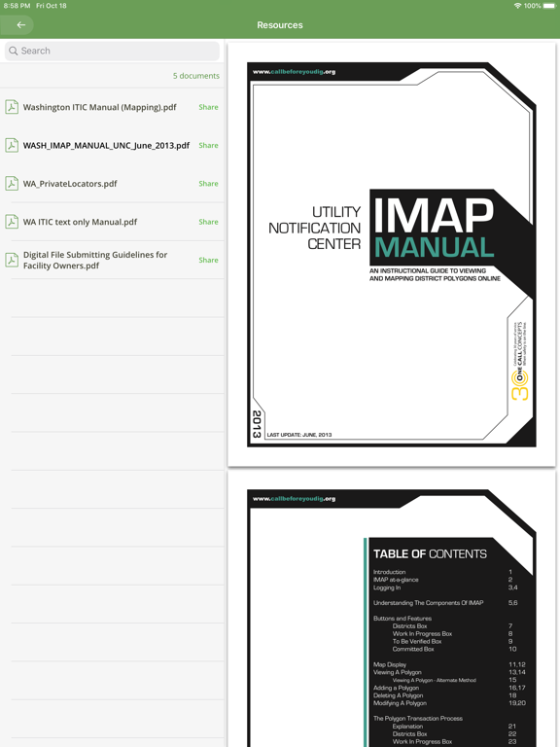Tap the back arrow button
Viewport: 560px width, 747px height.
point(20,24)
